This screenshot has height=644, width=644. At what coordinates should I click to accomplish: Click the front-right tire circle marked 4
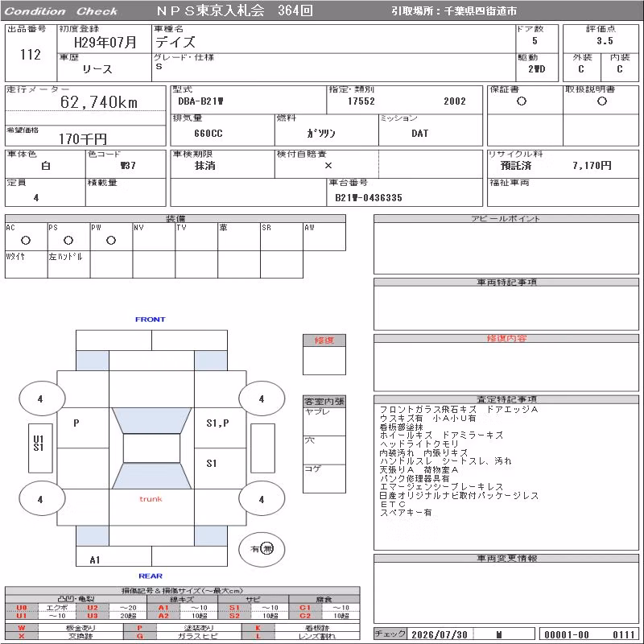point(262,398)
